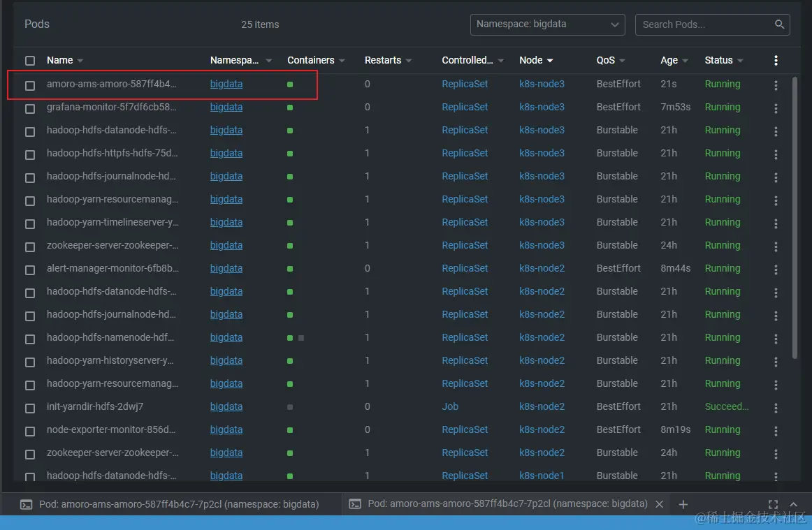Open k8s-node1 link in last hadoop-hdfs-datanode row
Viewport: 812px width, 530px height.
(542, 475)
